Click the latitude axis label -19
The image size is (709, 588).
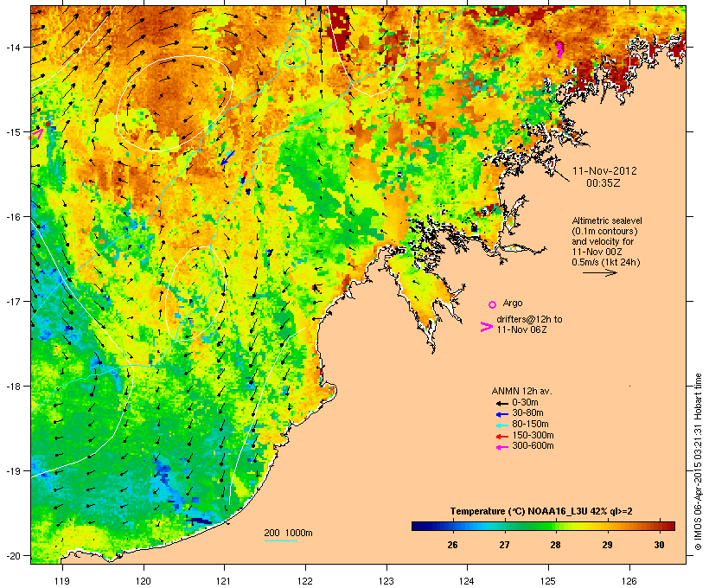pos(13,471)
